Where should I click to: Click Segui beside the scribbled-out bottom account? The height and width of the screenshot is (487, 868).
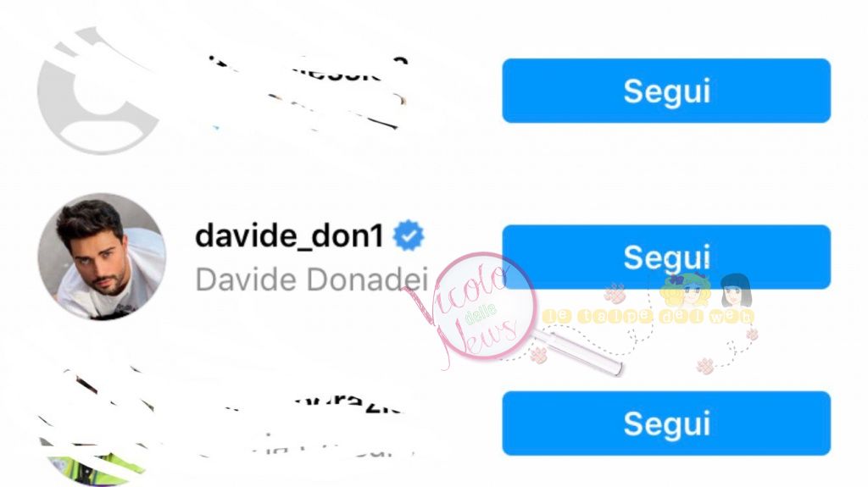(x=666, y=423)
